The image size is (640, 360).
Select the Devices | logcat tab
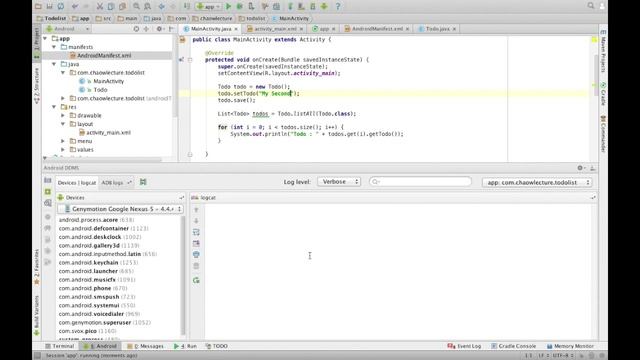[x=77, y=183]
